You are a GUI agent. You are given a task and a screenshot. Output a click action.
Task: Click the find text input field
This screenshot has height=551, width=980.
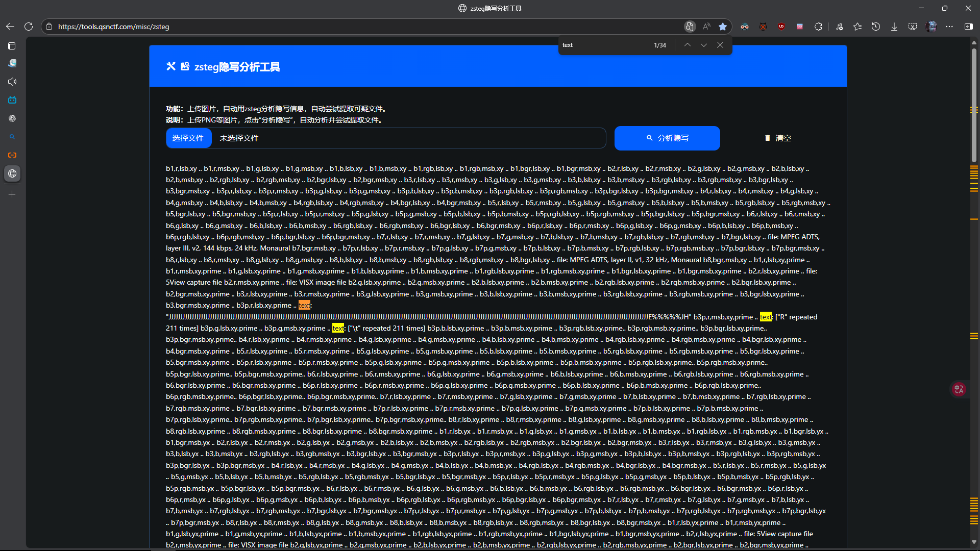pos(602,45)
